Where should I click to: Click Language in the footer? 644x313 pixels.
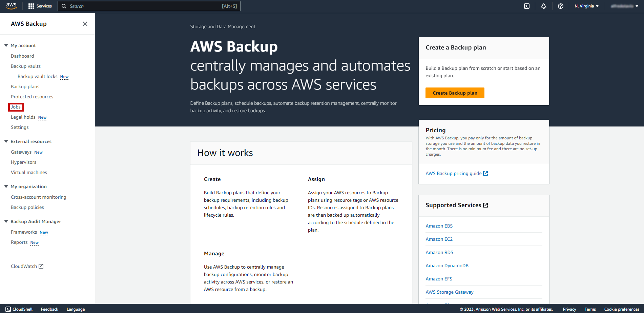76,309
